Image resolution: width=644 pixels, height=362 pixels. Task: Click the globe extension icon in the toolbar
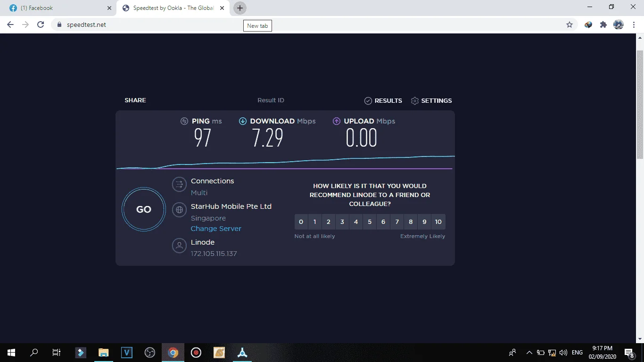pos(588,25)
